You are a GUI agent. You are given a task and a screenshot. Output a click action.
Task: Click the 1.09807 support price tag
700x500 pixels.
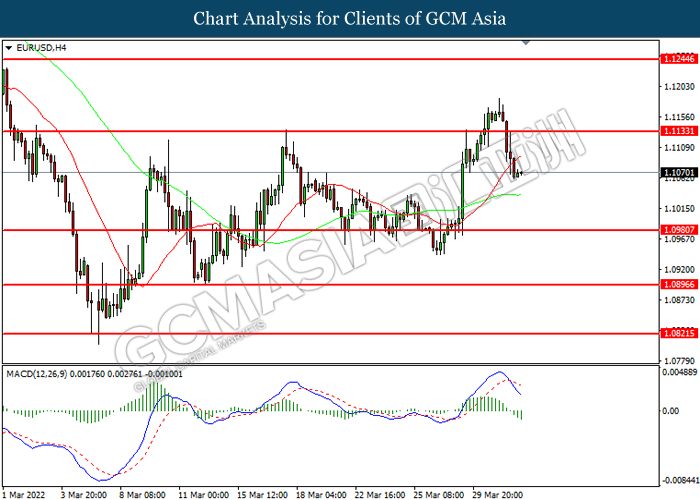(x=679, y=230)
